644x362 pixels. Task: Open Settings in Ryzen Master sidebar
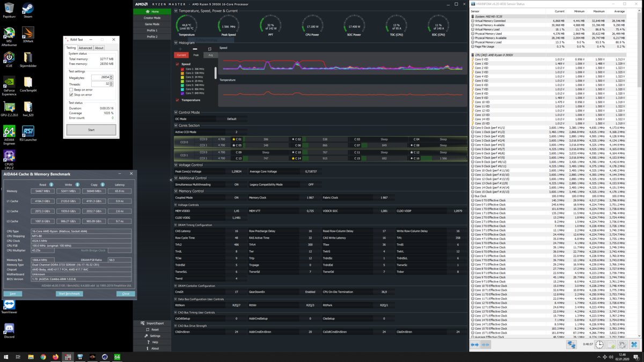152,336
